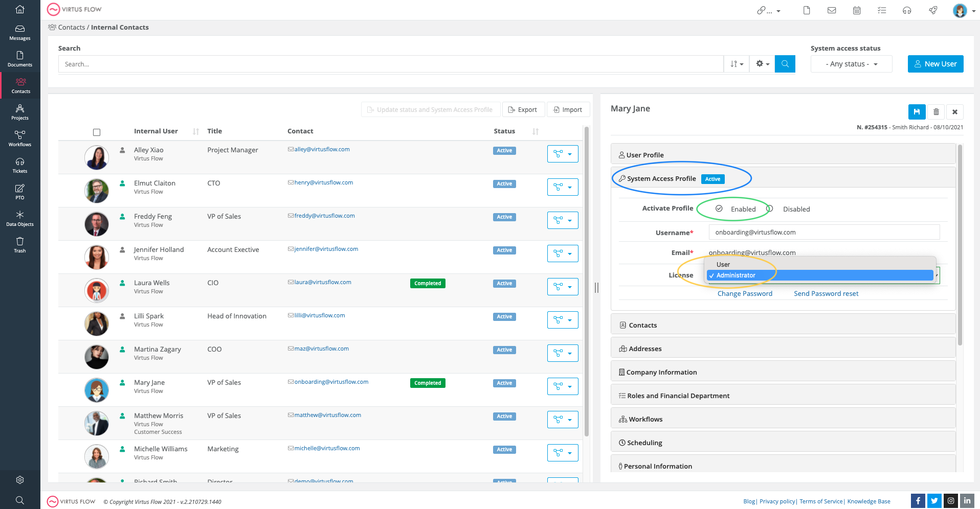Open the Contacts breadcrumb link
Screen dimensions: 980x509
[x=72, y=27]
